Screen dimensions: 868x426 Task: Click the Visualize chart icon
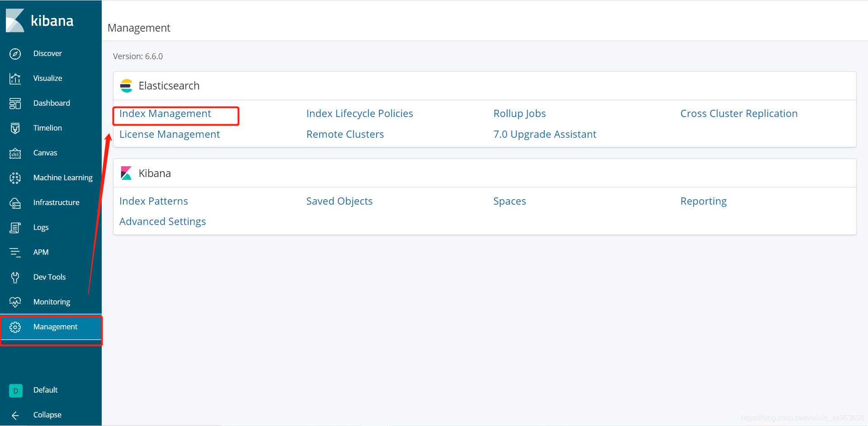click(x=15, y=79)
